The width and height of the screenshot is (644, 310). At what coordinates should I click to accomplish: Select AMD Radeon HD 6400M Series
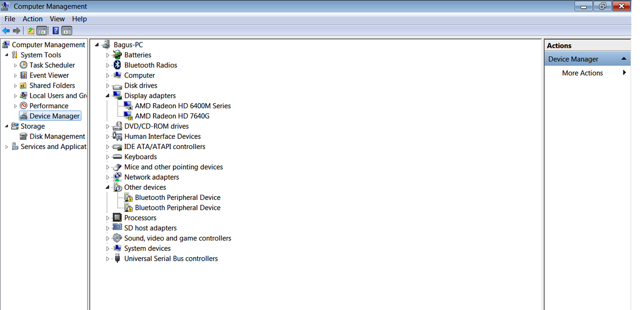tap(183, 106)
